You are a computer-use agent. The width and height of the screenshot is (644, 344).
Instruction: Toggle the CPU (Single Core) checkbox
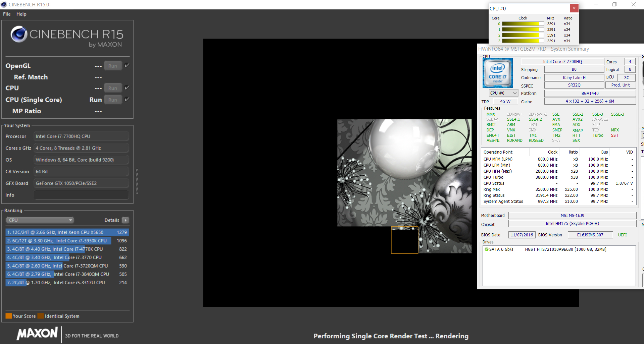pos(127,99)
